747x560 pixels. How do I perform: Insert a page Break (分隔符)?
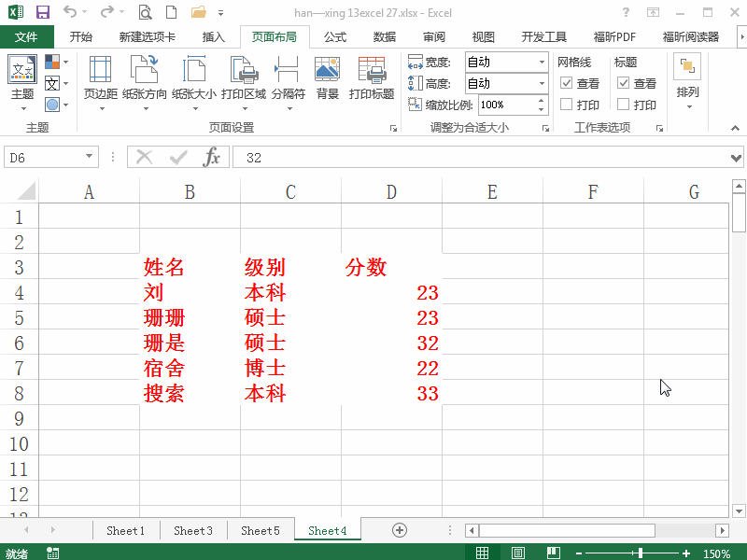point(288,82)
